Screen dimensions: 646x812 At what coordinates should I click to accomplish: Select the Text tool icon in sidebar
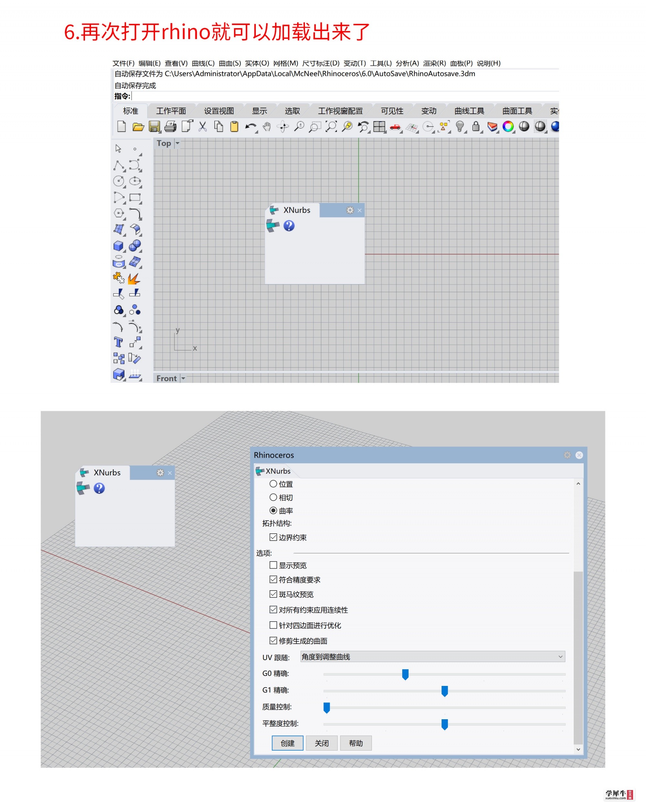tap(118, 342)
